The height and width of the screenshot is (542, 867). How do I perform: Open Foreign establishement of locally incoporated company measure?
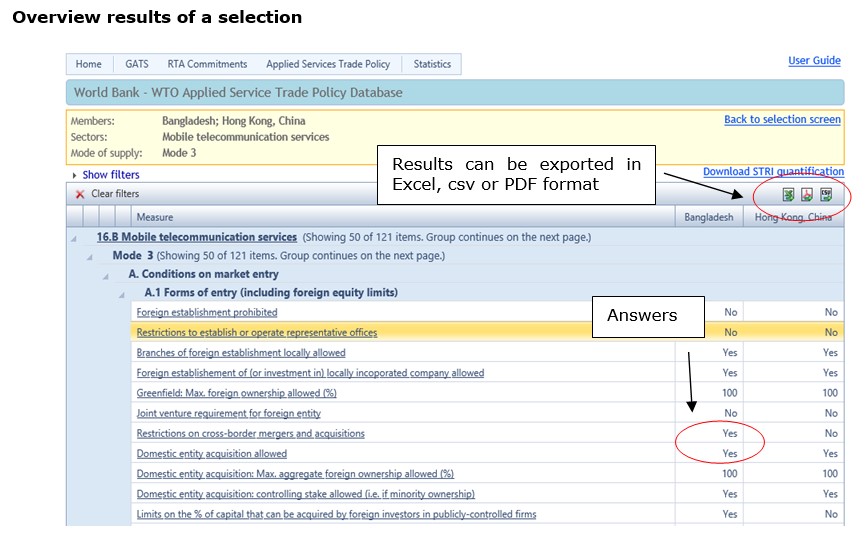tap(310, 373)
